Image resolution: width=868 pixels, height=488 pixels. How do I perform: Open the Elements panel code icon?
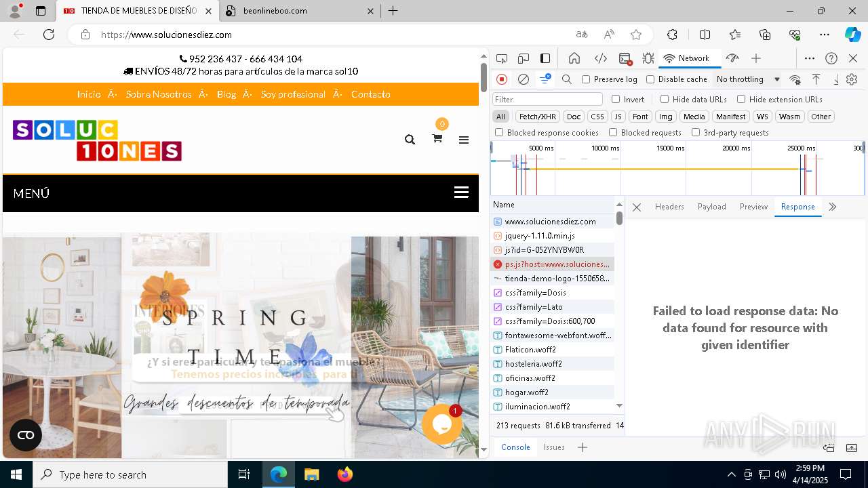[600, 58]
